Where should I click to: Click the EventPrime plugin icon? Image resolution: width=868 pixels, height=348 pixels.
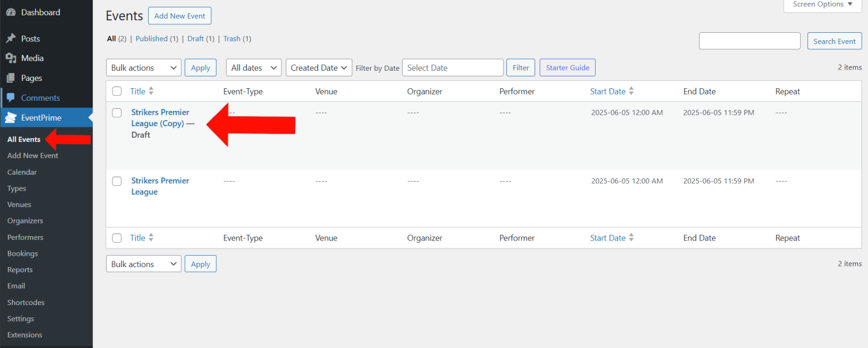pyautogui.click(x=11, y=118)
